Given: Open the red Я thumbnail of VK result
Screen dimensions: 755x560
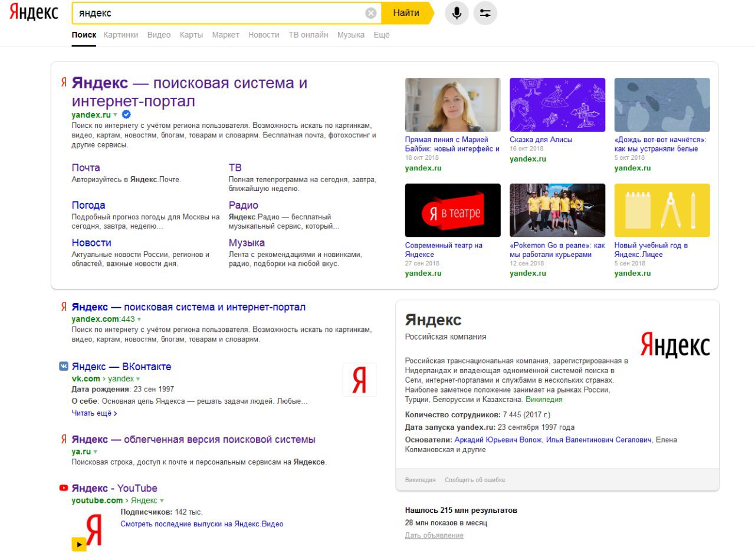Looking at the screenshot, I should tap(359, 380).
